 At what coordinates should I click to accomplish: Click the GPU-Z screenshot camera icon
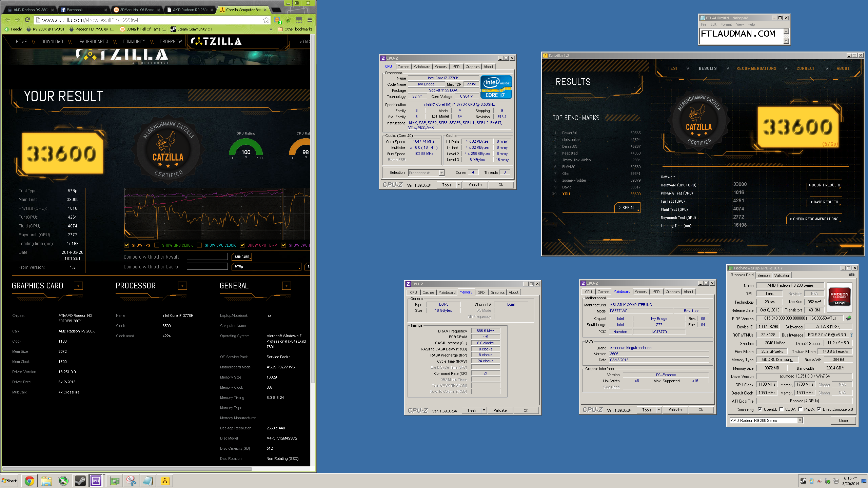pyautogui.click(x=852, y=275)
